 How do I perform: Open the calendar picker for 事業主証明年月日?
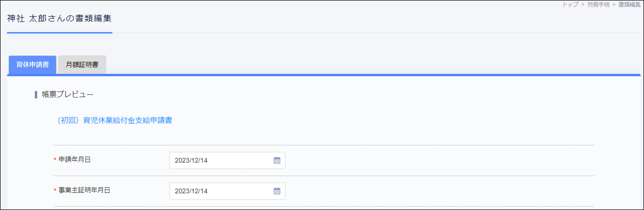tap(277, 191)
